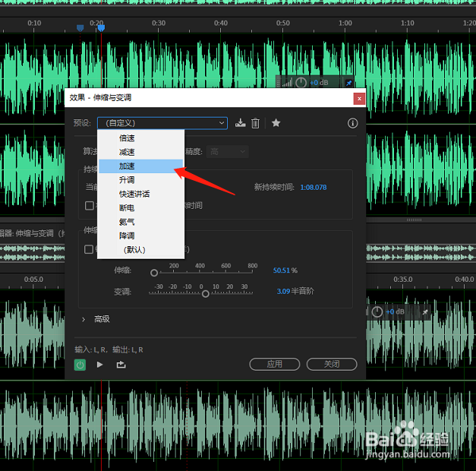Open the preset (自定义) dropdown
This screenshot has width=476, height=471.
coord(162,123)
